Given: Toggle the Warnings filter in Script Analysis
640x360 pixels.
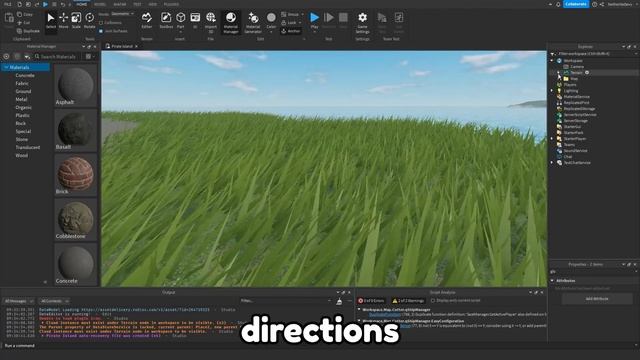Looking at the screenshot, I should point(408,301).
